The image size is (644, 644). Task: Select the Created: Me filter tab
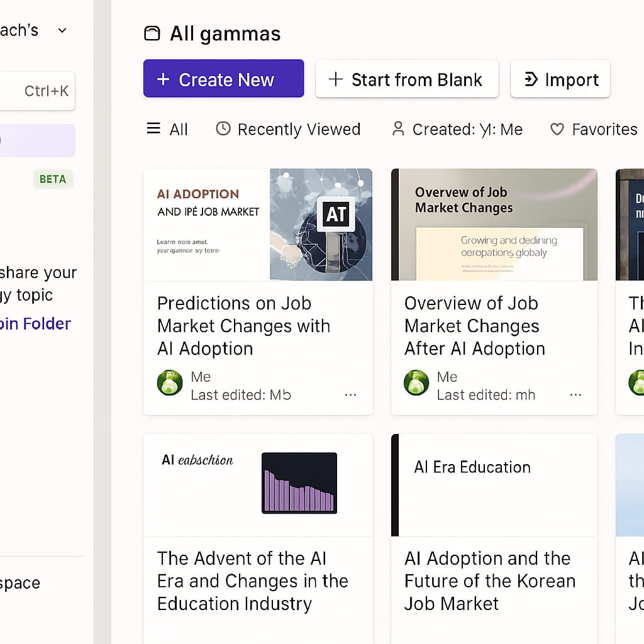coord(457,129)
